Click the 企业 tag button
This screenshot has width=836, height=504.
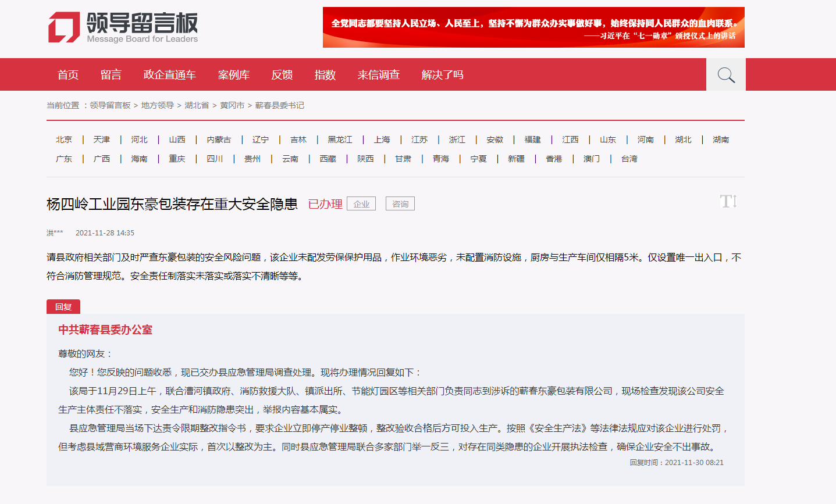(x=361, y=204)
